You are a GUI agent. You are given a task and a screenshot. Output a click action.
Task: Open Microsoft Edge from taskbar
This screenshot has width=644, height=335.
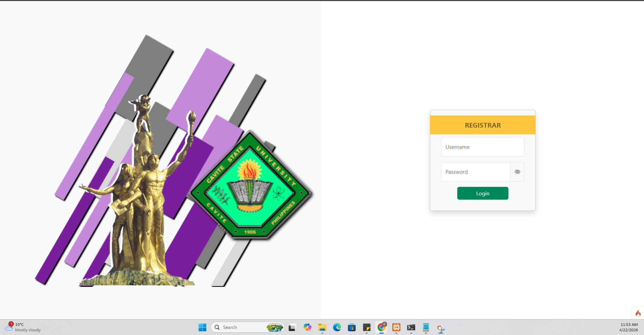point(337,327)
